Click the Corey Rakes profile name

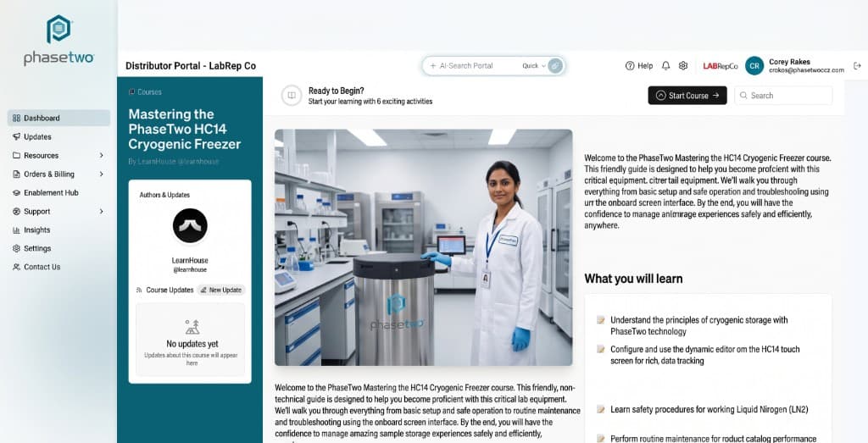789,61
